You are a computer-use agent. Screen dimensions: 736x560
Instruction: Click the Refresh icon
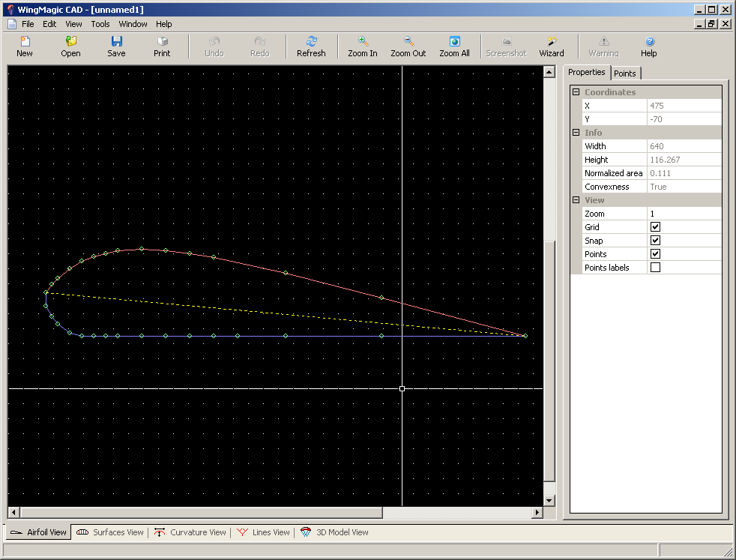[311, 41]
